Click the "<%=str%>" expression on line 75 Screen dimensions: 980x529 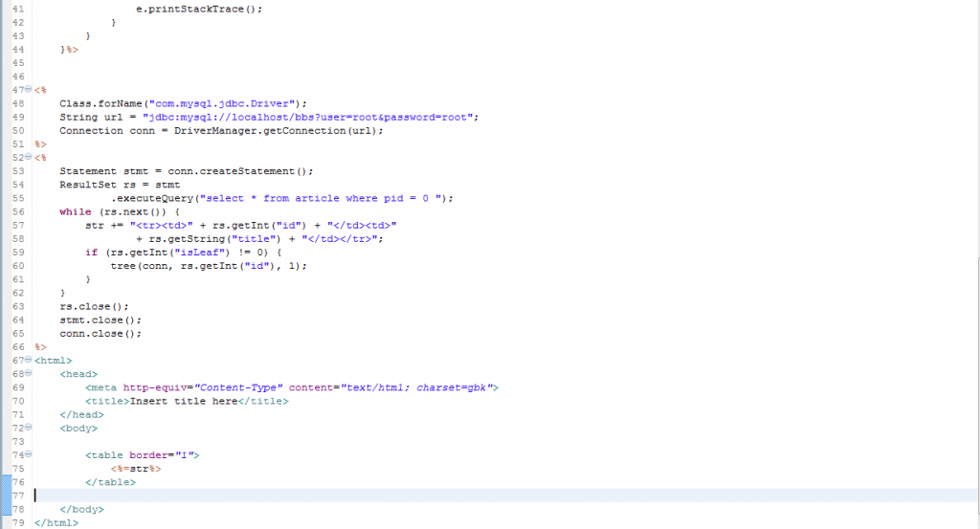point(136,469)
